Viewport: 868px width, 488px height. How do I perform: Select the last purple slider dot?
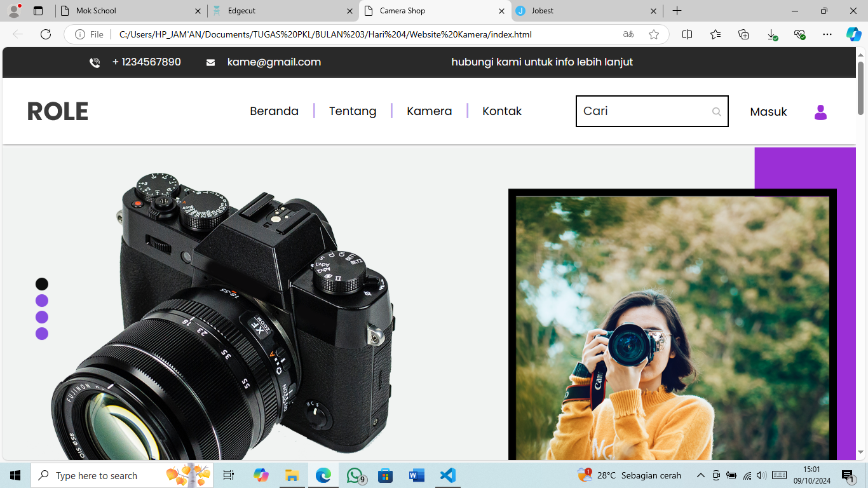(42, 334)
